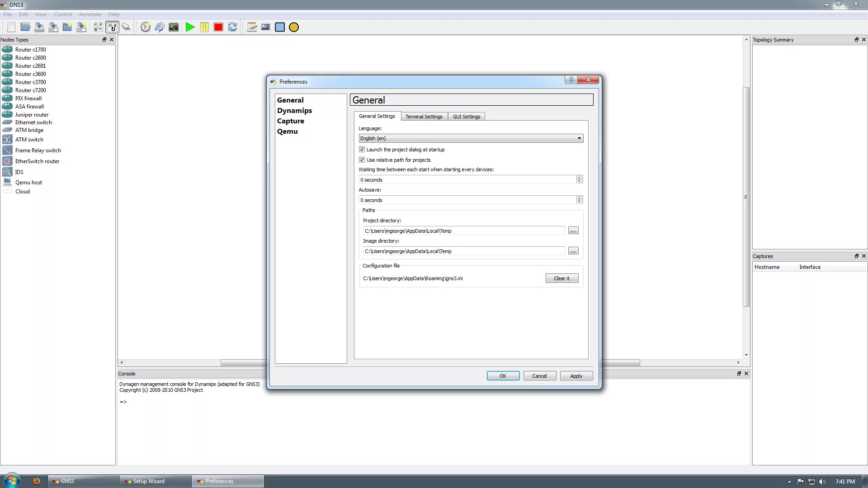Click the New blank topology icon

click(11, 27)
